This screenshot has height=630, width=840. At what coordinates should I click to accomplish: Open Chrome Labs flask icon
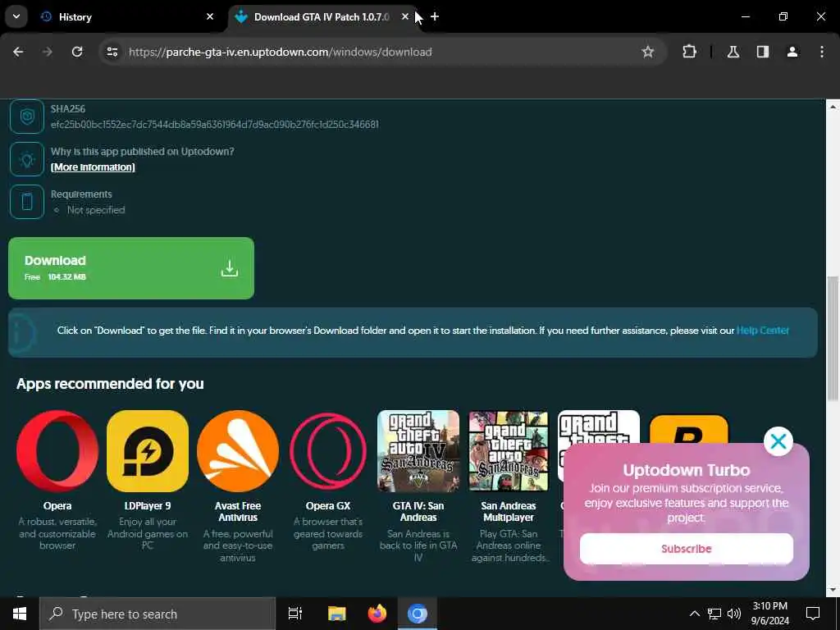733,52
